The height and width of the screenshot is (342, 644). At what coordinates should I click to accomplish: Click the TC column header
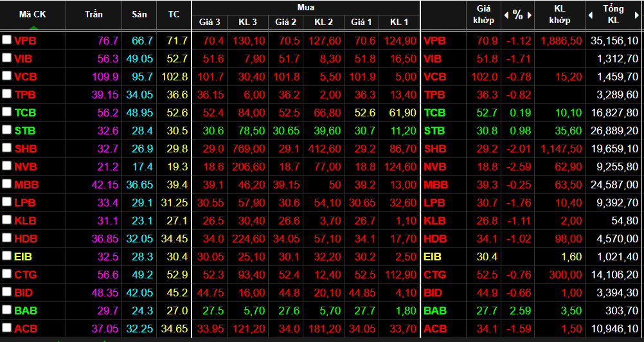[174, 14]
